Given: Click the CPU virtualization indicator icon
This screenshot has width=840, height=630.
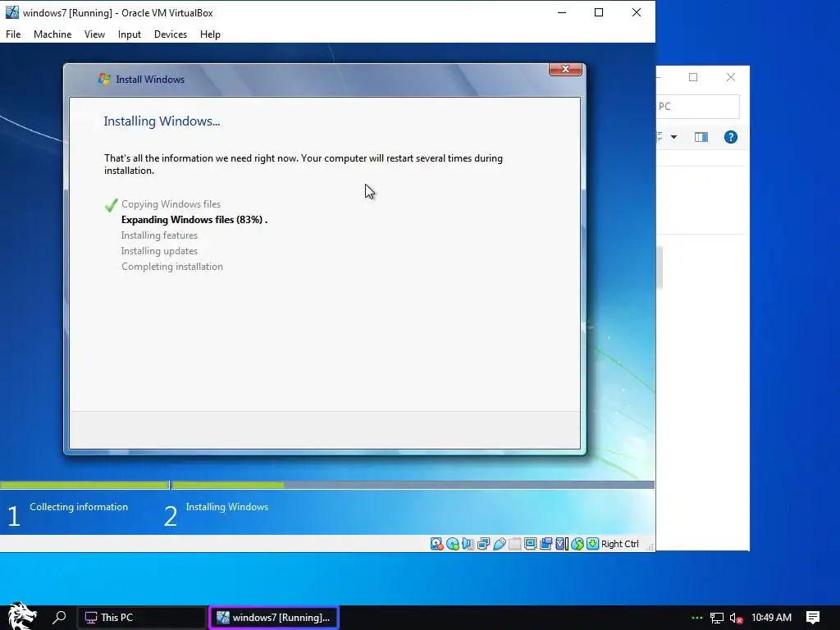Looking at the screenshot, I should (x=561, y=544).
